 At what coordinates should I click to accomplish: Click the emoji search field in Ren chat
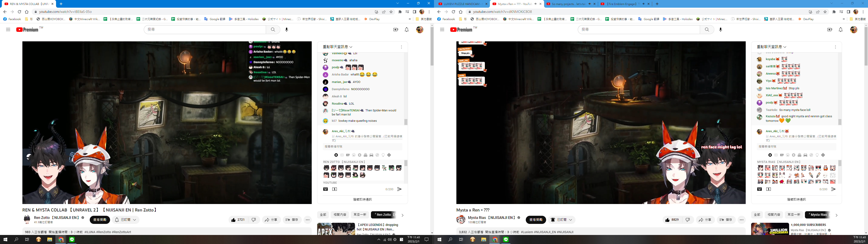[363, 147]
